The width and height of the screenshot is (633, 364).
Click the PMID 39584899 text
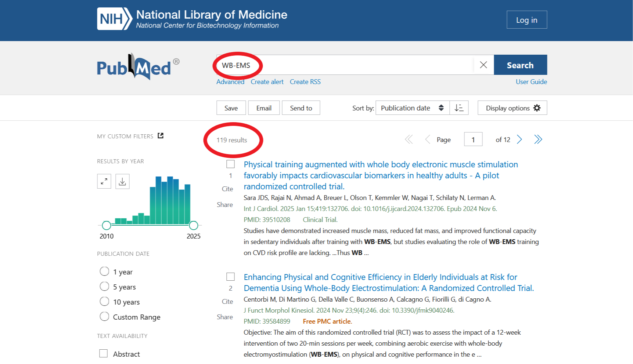[x=267, y=321]
